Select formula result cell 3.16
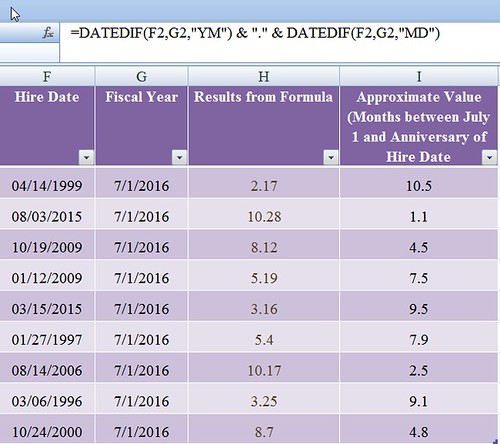This screenshot has height=444, width=500. click(264, 306)
